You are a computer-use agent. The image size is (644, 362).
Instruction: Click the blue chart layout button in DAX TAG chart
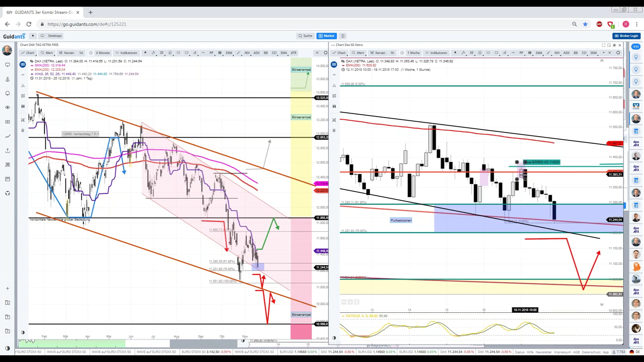pos(23,64)
